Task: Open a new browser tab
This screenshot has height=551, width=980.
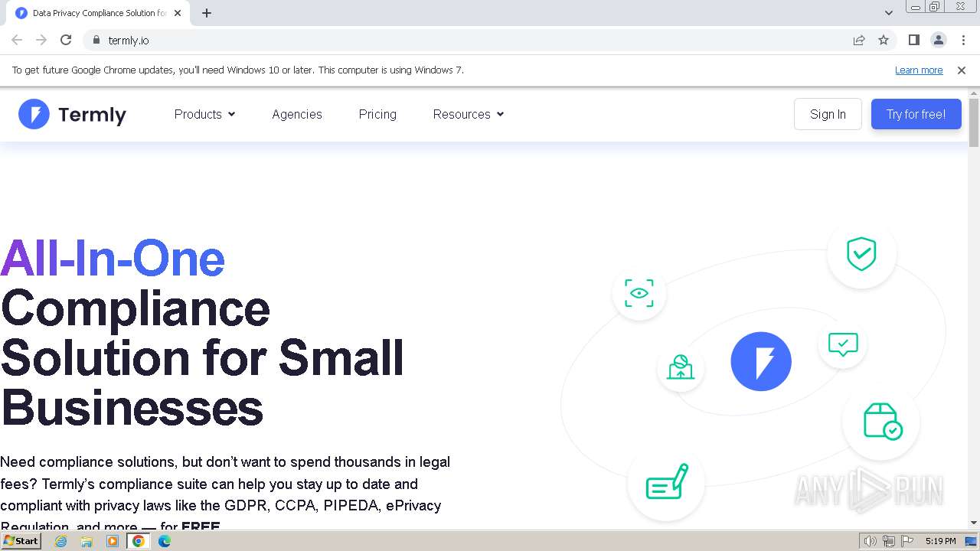Action: (207, 13)
